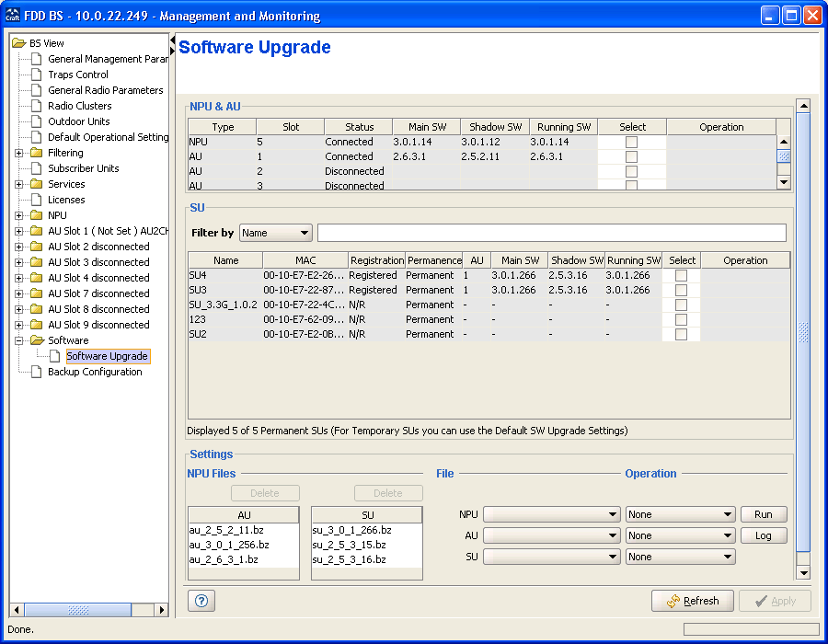
Task: Click the Run button
Action: (764, 514)
